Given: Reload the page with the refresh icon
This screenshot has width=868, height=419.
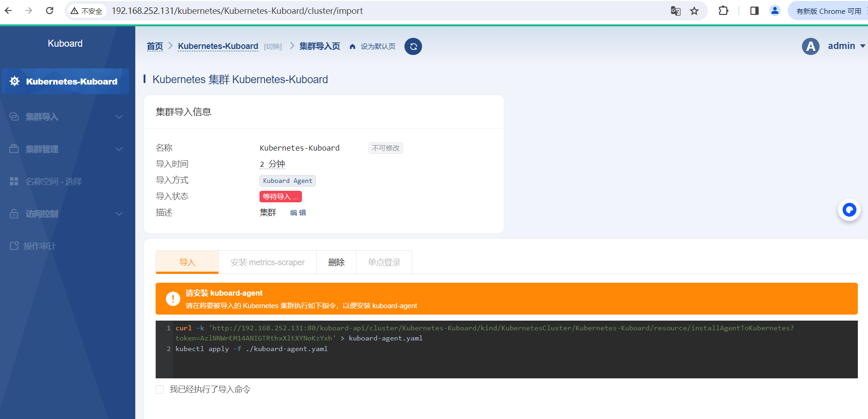Looking at the screenshot, I should (x=49, y=11).
